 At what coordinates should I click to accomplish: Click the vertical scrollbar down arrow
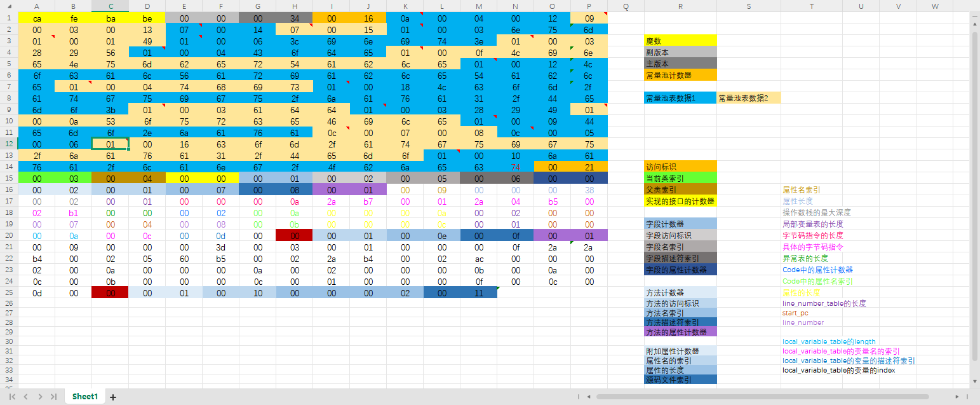pos(975,381)
